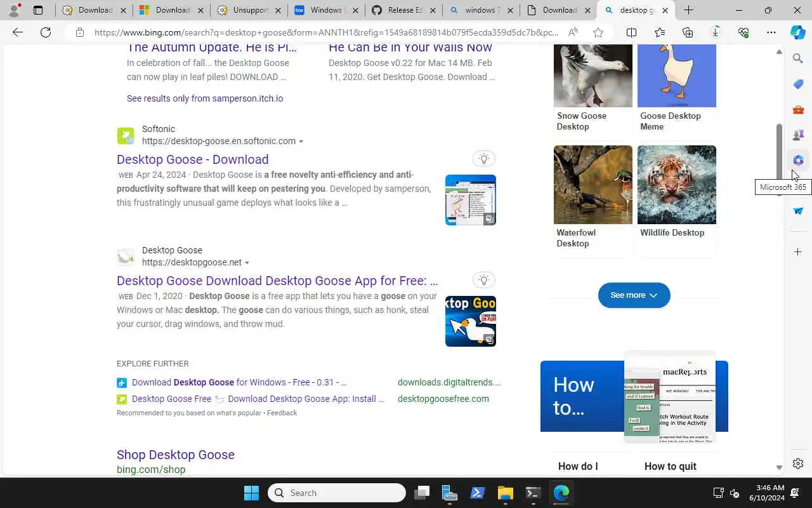Click the taskbar Search box
This screenshot has height=508, width=812.
pos(337,493)
